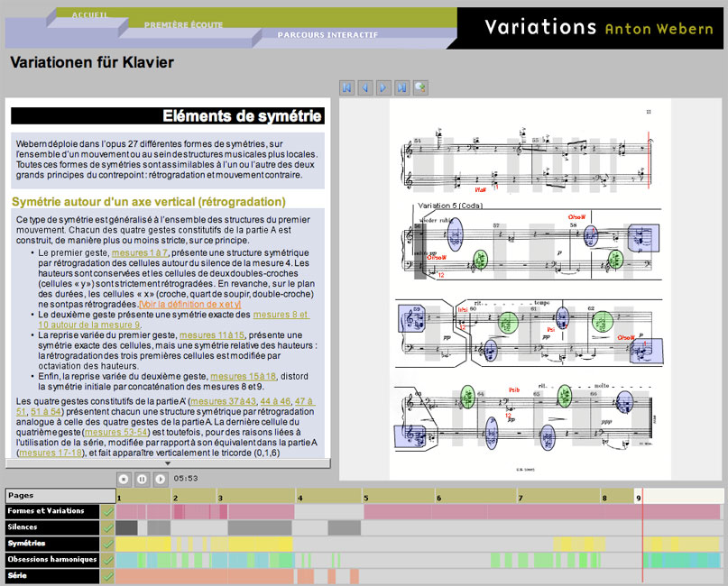The width and height of the screenshot is (728, 586).
Task: Click the Silences timeline track
Action: pos(419,527)
